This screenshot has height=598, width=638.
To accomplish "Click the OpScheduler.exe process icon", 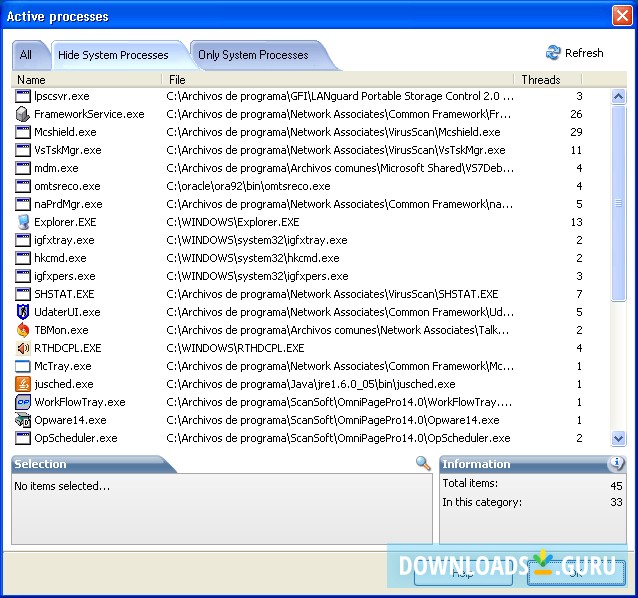I will [23, 438].
